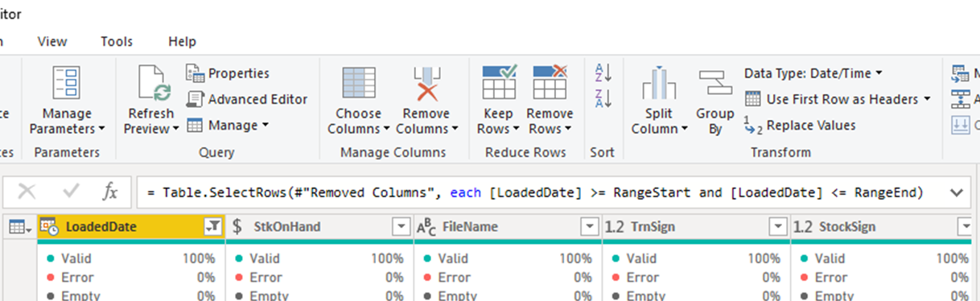The height and width of the screenshot is (301, 980).
Task: Sort the column ascending A to Z
Action: click(x=603, y=73)
